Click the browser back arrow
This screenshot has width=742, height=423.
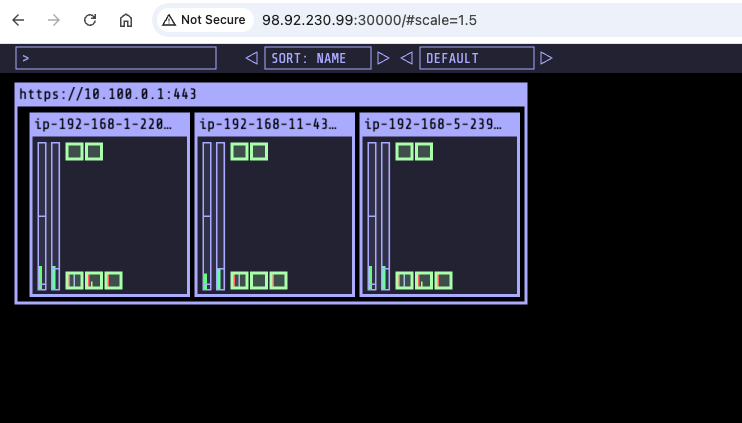(x=18, y=20)
